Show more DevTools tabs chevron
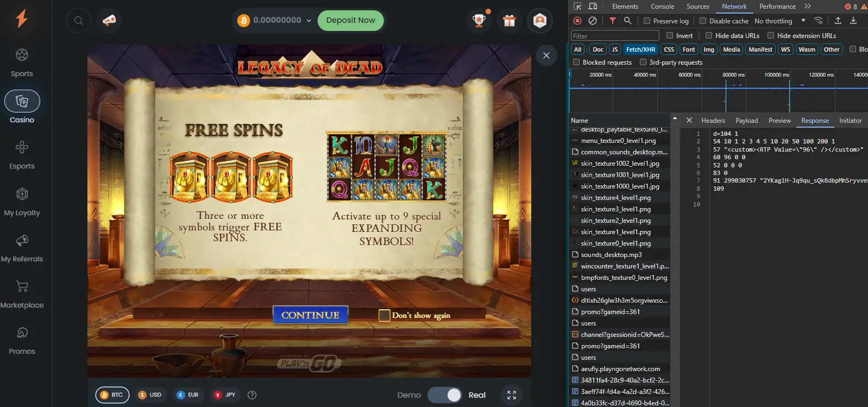 (x=808, y=6)
